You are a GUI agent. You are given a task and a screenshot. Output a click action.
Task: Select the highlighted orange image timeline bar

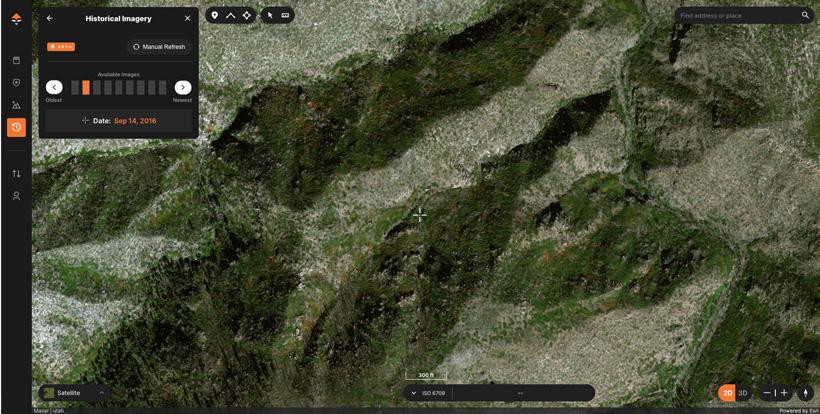86,88
